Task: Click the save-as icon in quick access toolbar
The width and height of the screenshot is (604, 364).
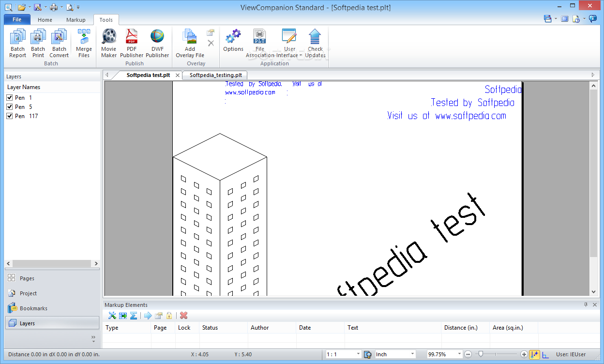Action: point(37,7)
